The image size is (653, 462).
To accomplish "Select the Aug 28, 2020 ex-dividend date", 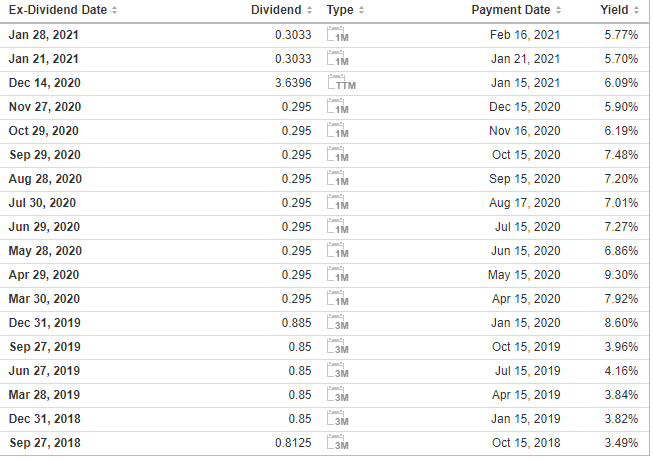I will [x=45, y=179].
